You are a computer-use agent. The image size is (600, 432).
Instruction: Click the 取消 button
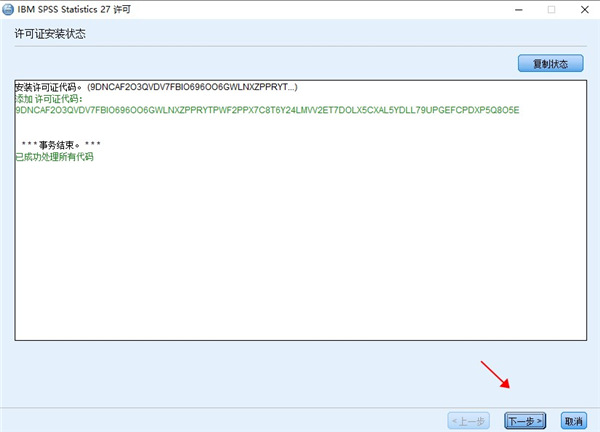[x=573, y=420]
